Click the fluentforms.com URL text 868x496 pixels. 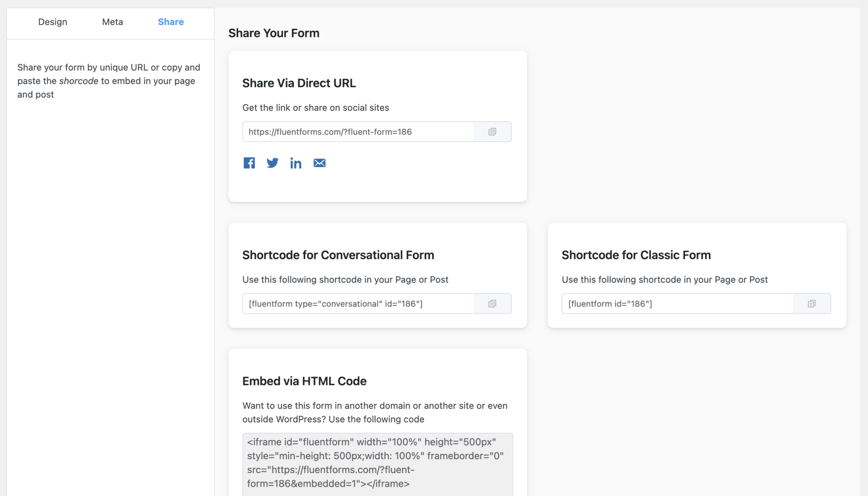[x=330, y=131]
